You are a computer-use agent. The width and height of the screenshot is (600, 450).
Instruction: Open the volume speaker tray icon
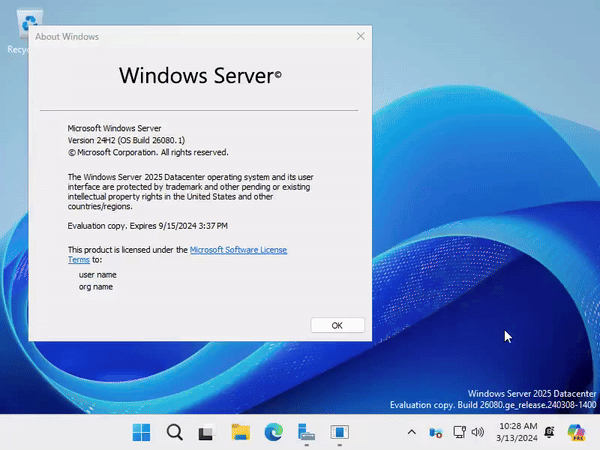pyautogui.click(x=478, y=432)
